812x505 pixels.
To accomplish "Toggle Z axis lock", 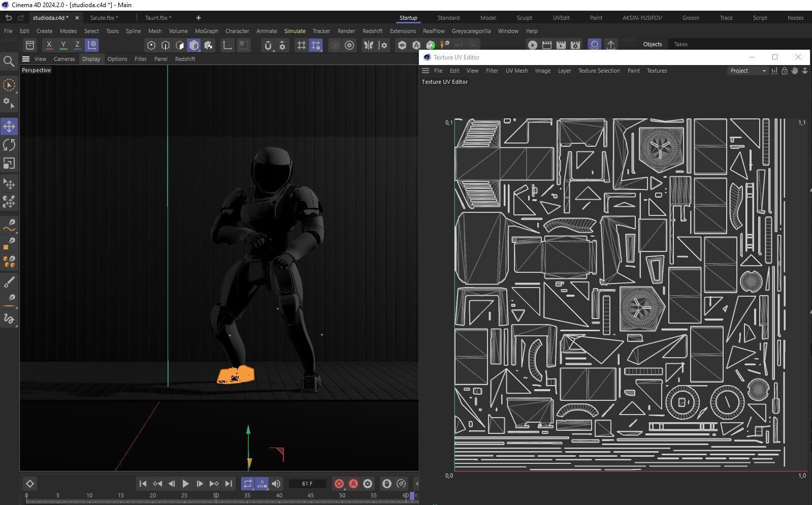I will click(77, 45).
